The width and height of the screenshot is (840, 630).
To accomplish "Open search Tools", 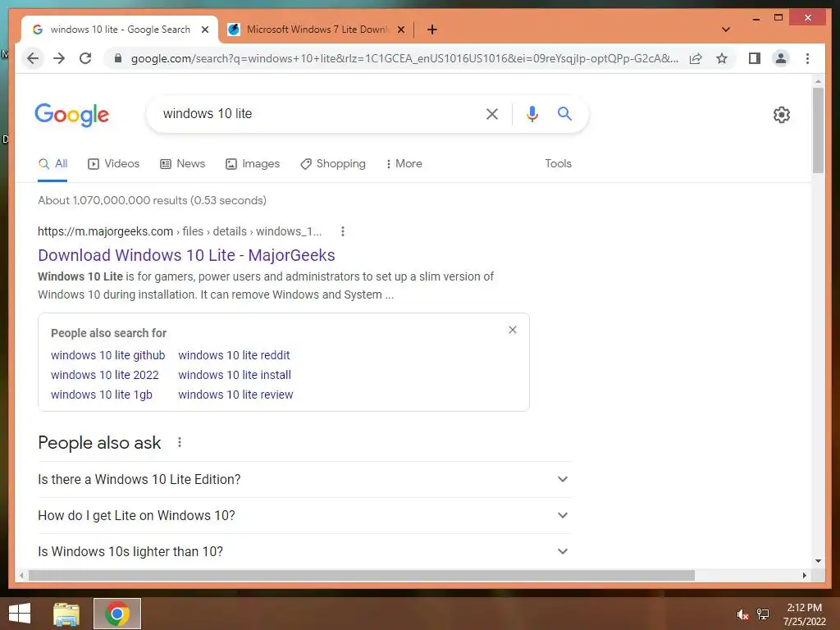I will (558, 164).
